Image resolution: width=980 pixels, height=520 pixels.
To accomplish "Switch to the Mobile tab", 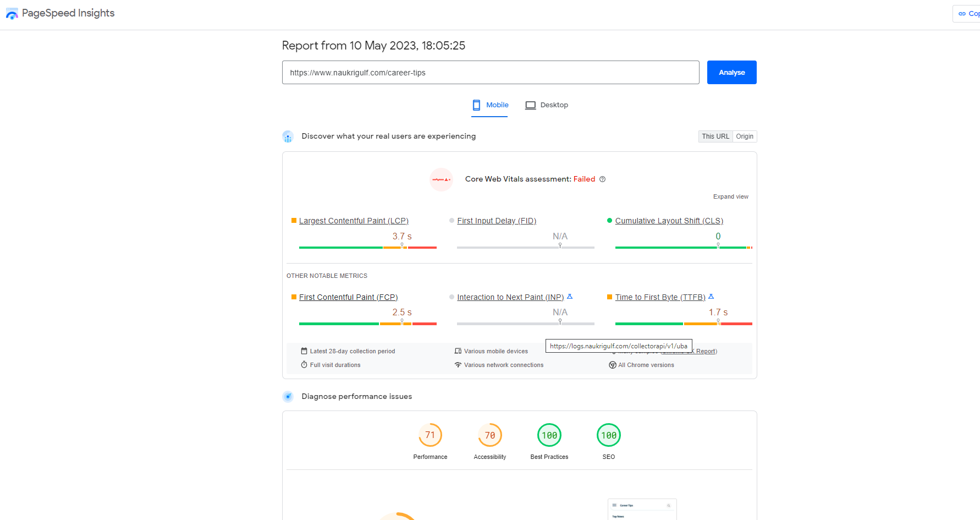I will point(490,105).
